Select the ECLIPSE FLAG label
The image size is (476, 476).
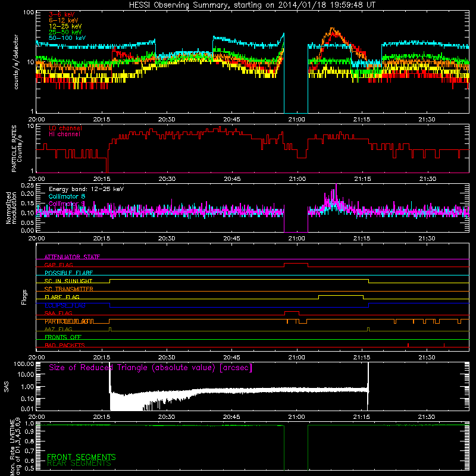click(65, 305)
